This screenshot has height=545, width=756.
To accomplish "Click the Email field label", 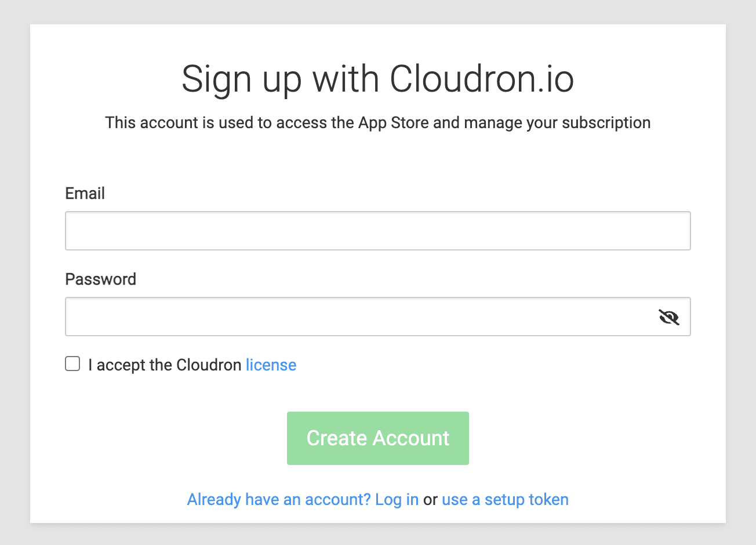I will (x=85, y=193).
